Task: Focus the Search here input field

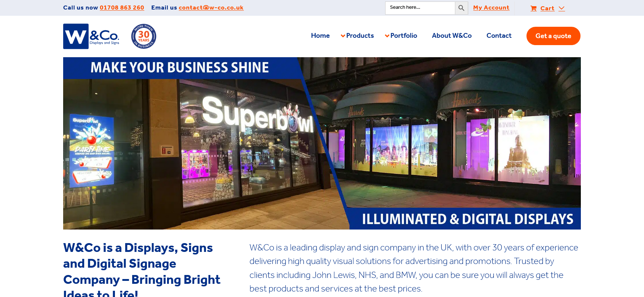Action: click(420, 8)
